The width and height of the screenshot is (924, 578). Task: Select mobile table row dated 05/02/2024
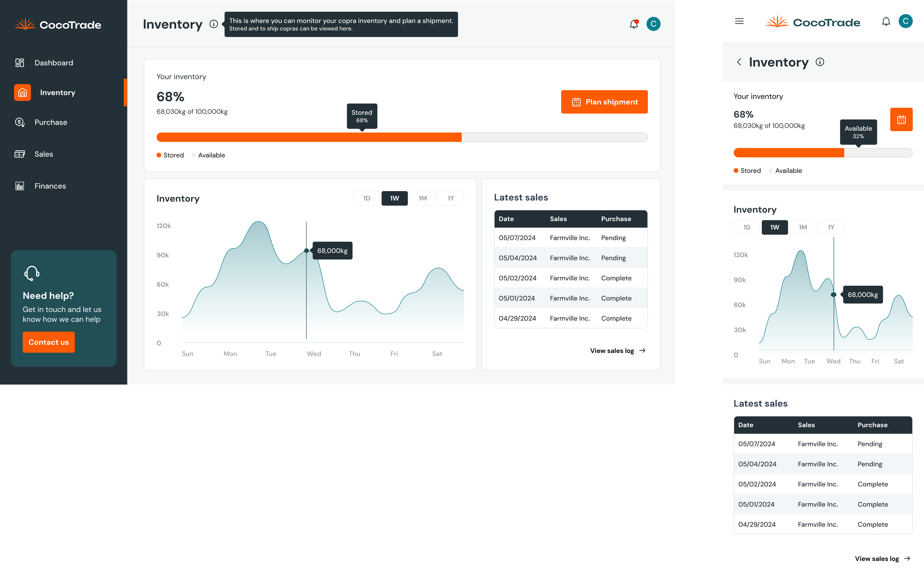pyautogui.click(x=823, y=484)
